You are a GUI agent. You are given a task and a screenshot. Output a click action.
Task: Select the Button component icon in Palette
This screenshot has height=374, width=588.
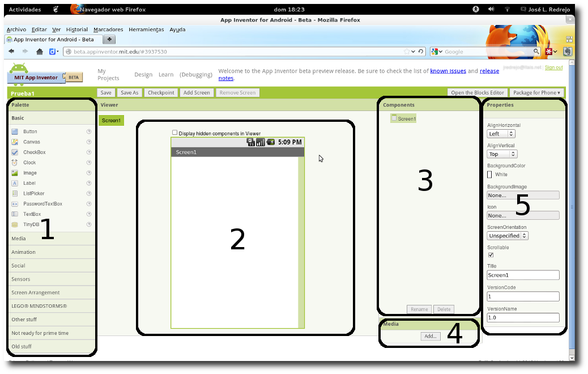coord(15,131)
